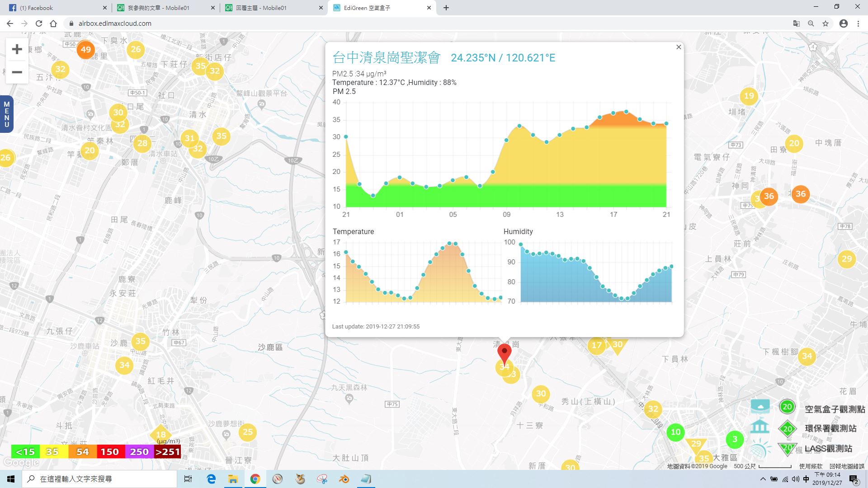Click Temperature : 12.37°C humidity line
Image resolution: width=868 pixels, height=488 pixels.
(x=394, y=82)
